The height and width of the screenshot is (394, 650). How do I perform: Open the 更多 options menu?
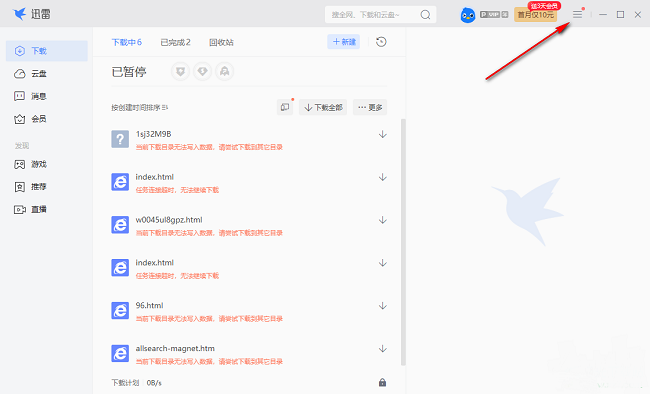370,107
